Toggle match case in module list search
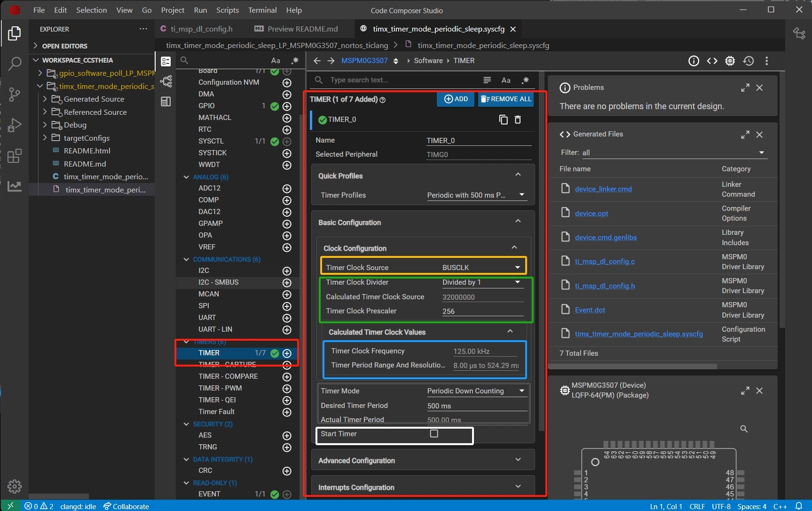This screenshot has height=511, width=812. tap(276, 60)
